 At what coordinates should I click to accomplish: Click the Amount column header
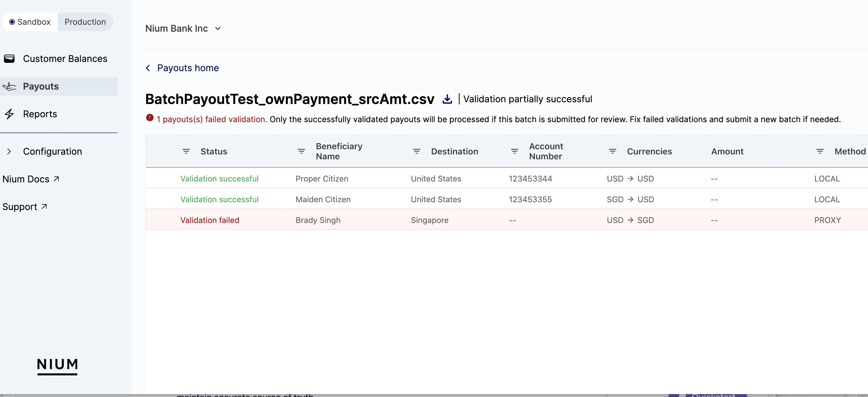click(727, 152)
